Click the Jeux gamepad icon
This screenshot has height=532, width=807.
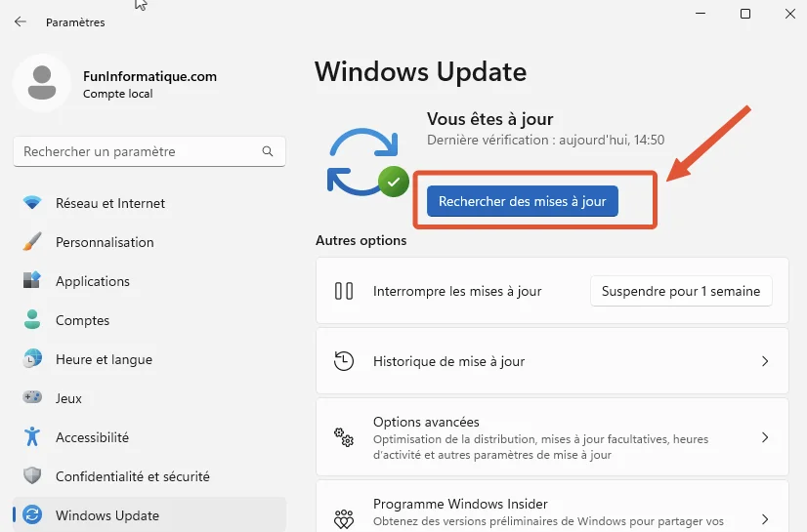[x=32, y=397]
